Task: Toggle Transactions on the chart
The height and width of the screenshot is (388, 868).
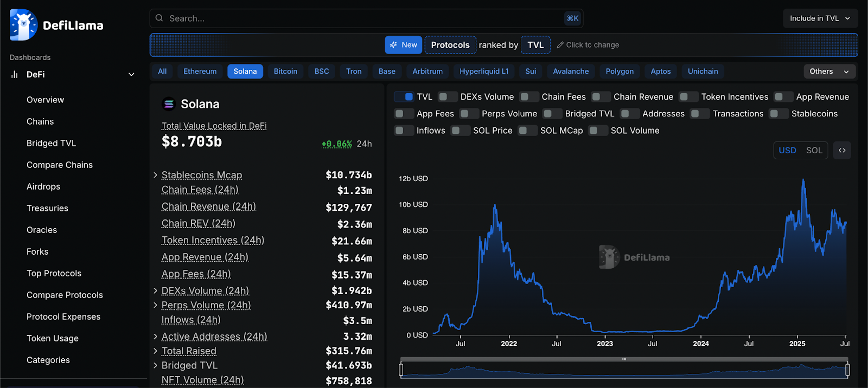Action: [700, 114]
